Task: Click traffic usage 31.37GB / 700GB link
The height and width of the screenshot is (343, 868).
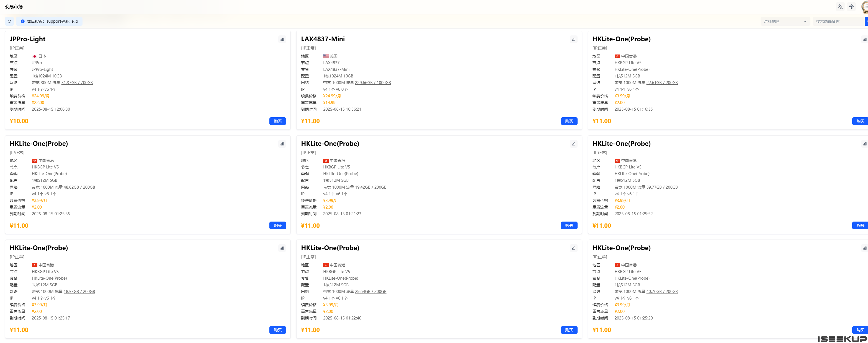Action: (x=77, y=83)
